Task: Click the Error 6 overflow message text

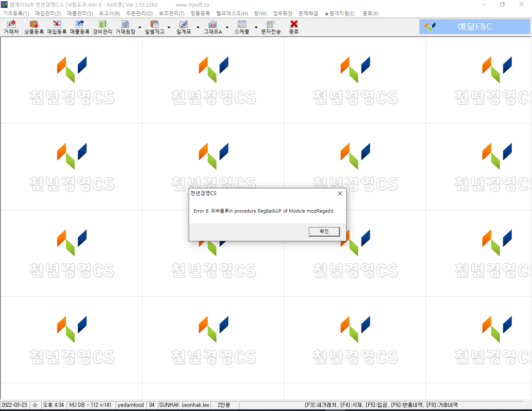Action: tap(264, 211)
